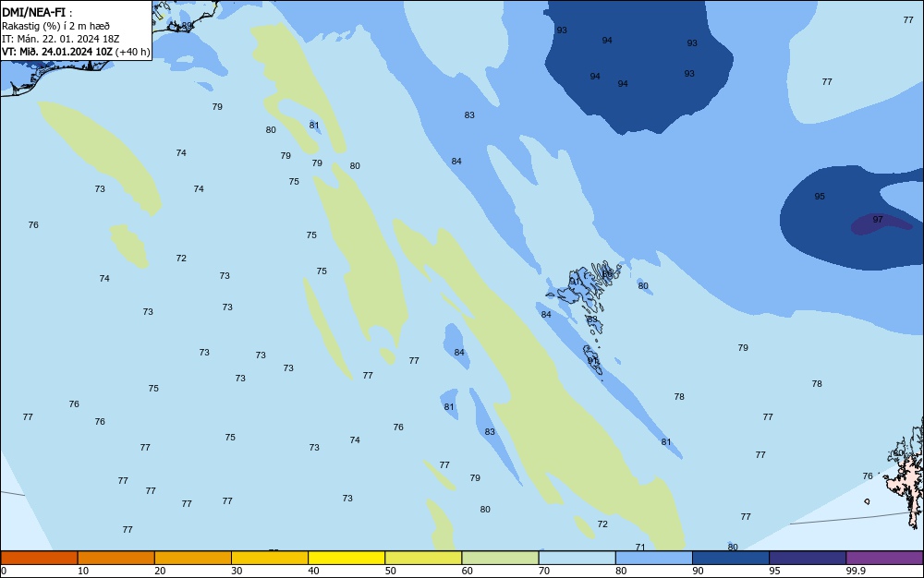Image resolution: width=924 pixels, height=578 pixels.
Task: Click the 89 value near the Iceland coast
Action: tap(187, 25)
